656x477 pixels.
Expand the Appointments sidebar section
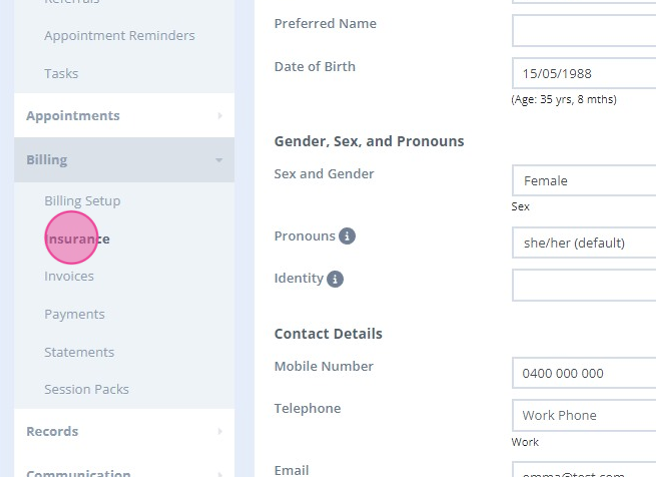click(124, 116)
